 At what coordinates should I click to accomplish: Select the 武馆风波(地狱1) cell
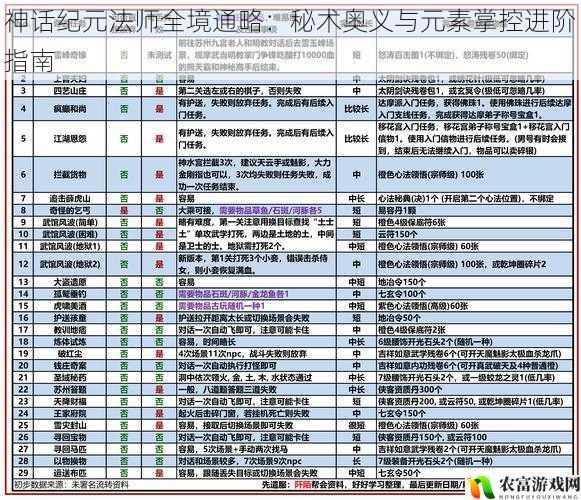point(70,246)
